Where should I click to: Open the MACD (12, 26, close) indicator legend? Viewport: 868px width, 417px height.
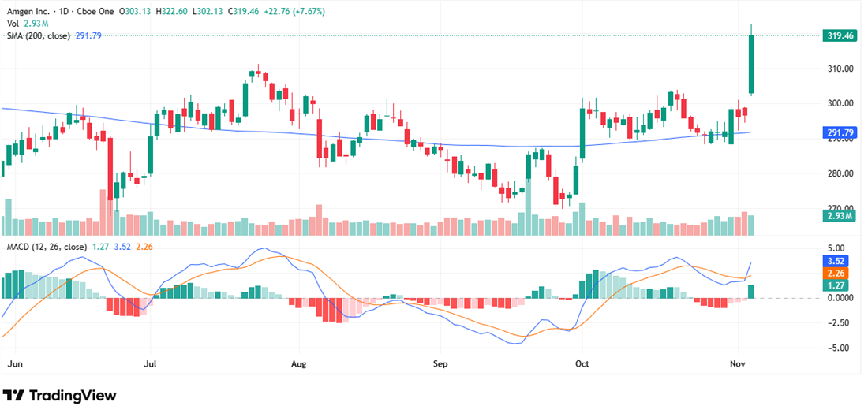click(x=46, y=247)
